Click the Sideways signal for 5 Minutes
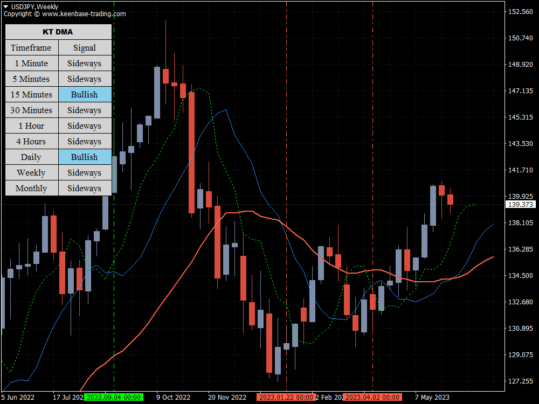The height and width of the screenshot is (404, 539). [85, 79]
